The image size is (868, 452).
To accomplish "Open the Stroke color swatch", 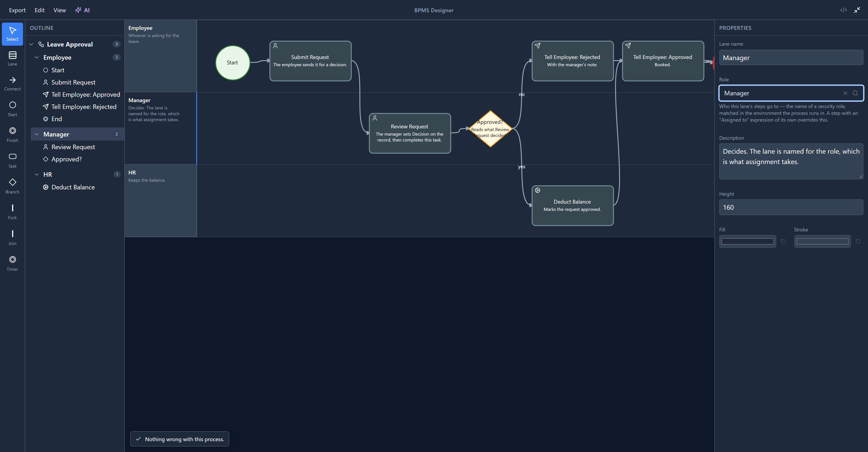I will (822, 242).
